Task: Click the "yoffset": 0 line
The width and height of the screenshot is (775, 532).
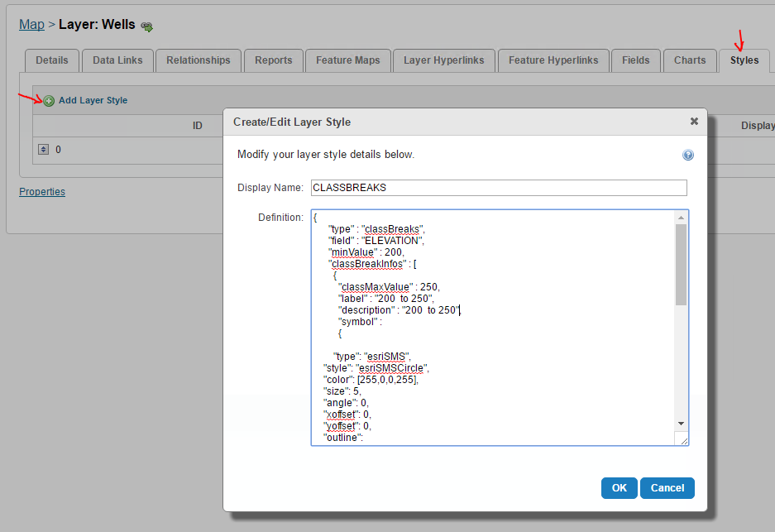Action: click(x=347, y=426)
